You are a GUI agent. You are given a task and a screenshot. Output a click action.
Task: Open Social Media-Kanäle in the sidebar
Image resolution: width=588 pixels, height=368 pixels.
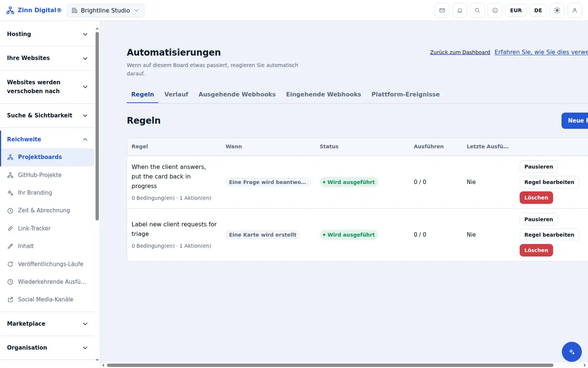tap(47, 300)
